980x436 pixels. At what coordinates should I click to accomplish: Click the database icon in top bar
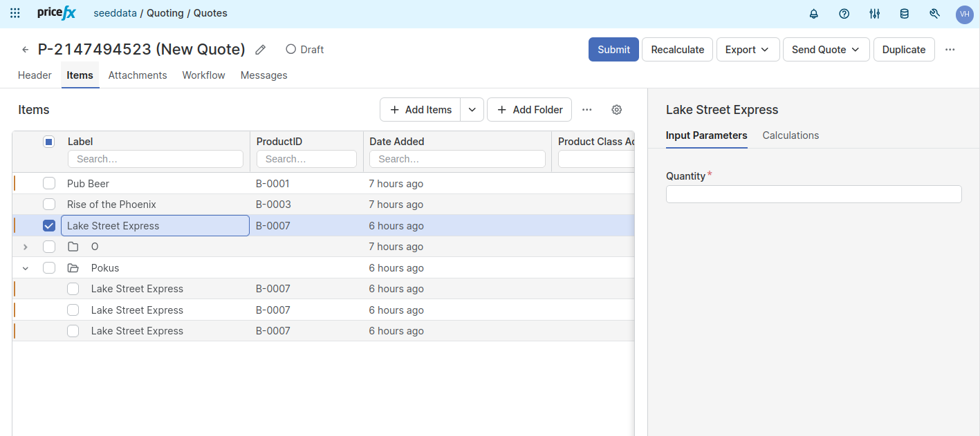click(904, 14)
